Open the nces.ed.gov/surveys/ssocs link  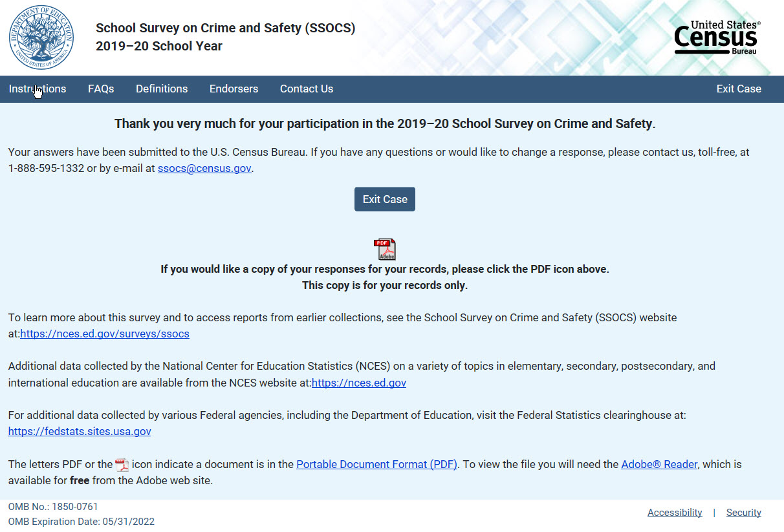point(105,334)
